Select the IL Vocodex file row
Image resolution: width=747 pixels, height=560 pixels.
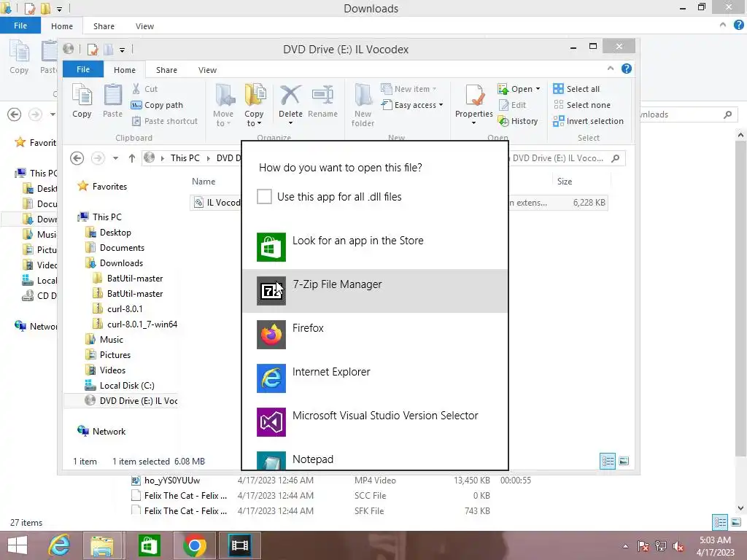coord(398,203)
